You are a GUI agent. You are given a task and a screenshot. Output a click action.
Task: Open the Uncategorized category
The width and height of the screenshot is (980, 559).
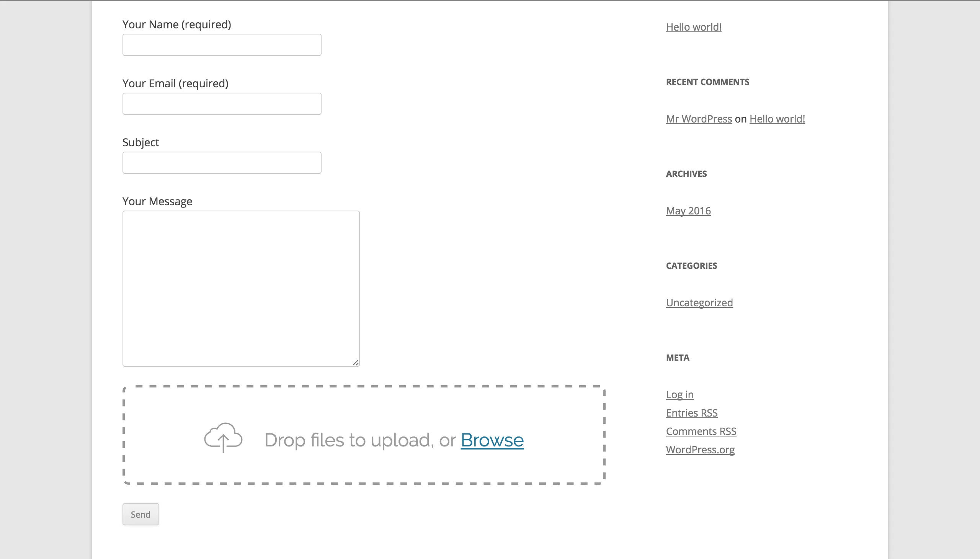[x=699, y=302]
